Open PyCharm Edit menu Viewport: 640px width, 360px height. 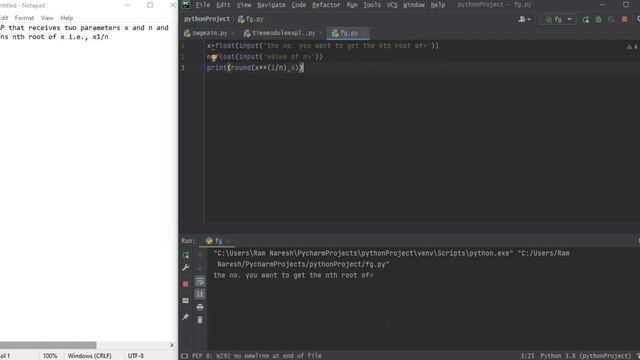pos(223,5)
